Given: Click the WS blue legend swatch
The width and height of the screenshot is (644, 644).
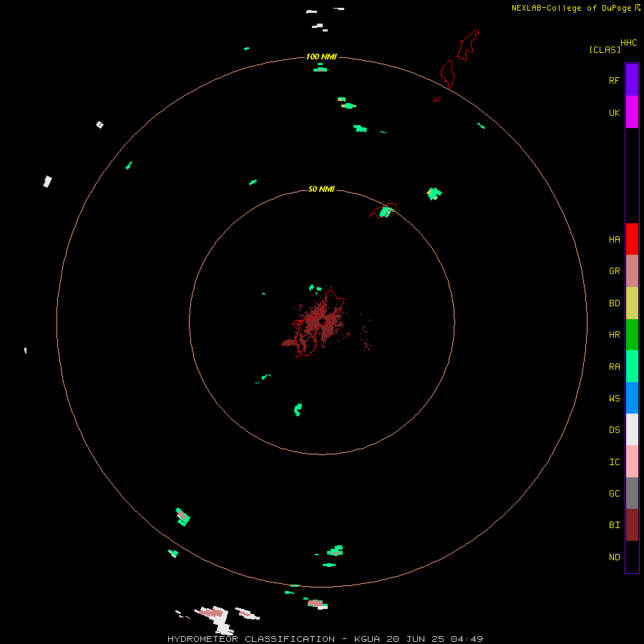Looking at the screenshot, I should click(x=632, y=398).
